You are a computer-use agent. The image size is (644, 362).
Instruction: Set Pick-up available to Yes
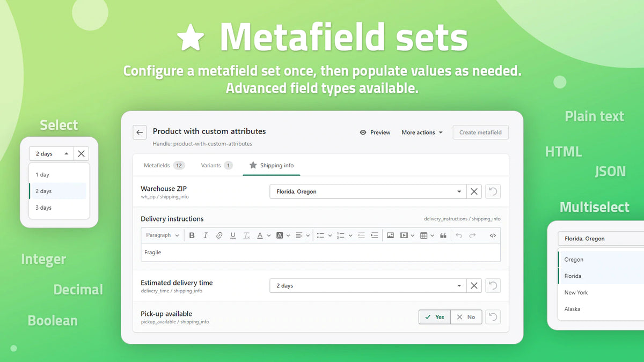[x=435, y=317]
